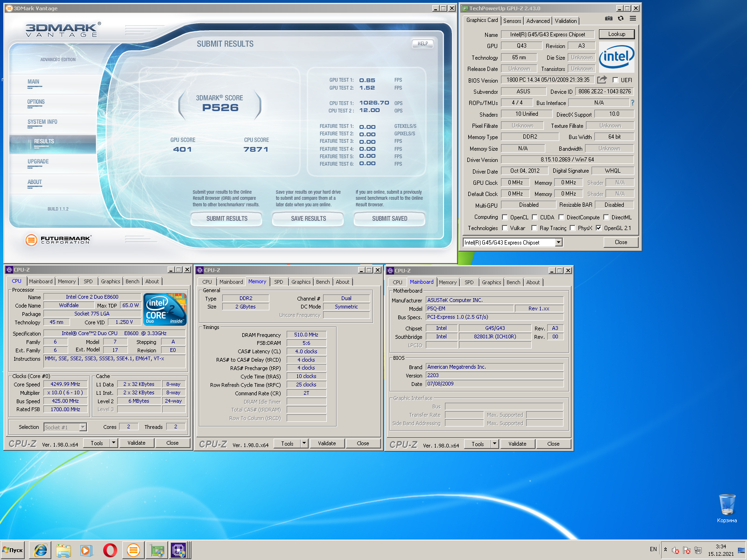Click the 3DMark Vantage logo
Image resolution: width=747 pixels, height=560 pixels.
(x=63, y=30)
